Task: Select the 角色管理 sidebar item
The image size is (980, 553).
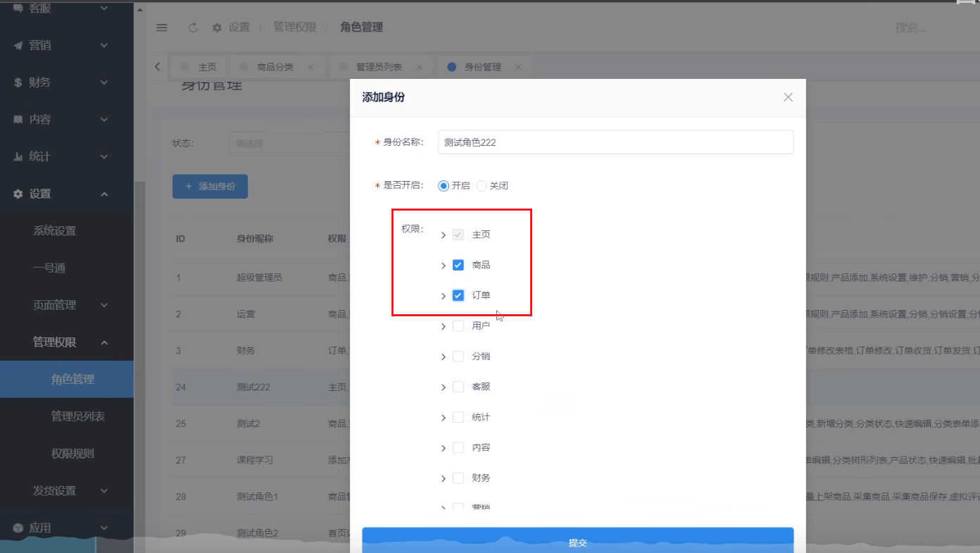Action: (67, 379)
